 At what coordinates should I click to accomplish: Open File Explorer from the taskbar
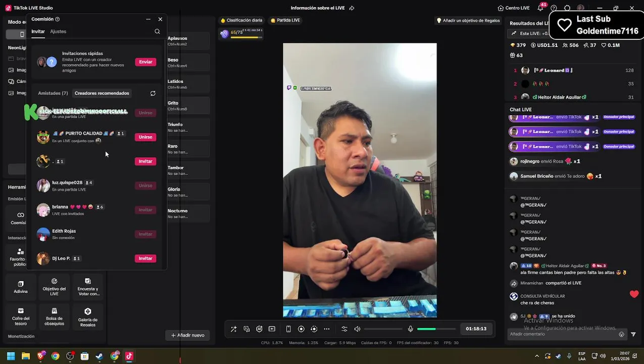click(26, 356)
